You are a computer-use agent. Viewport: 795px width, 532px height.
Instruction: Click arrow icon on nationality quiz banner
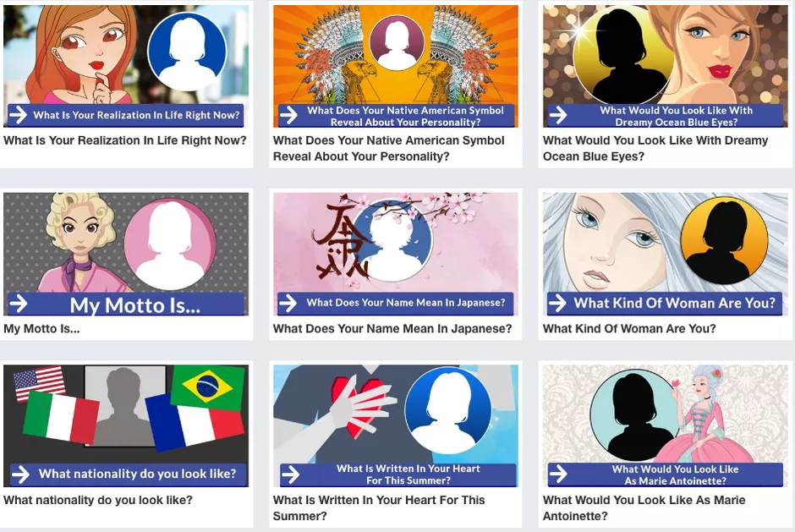21,474
